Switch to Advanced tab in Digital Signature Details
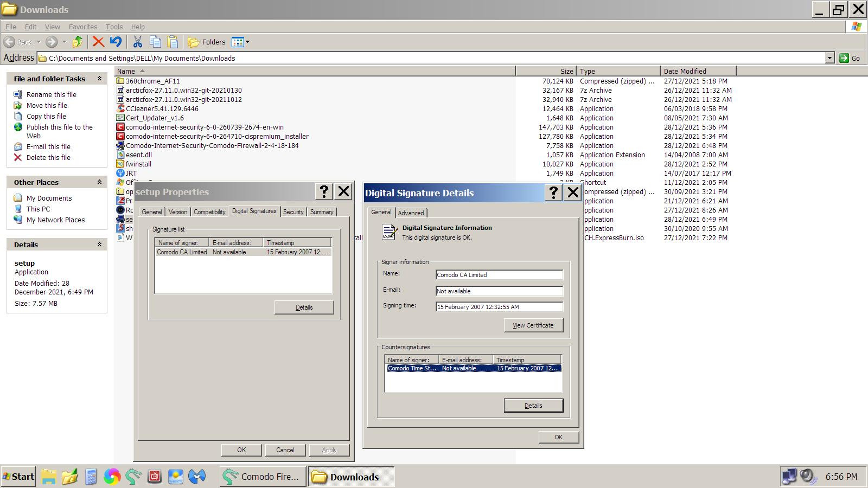Image resolution: width=868 pixels, height=488 pixels. click(x=411, y=213)
